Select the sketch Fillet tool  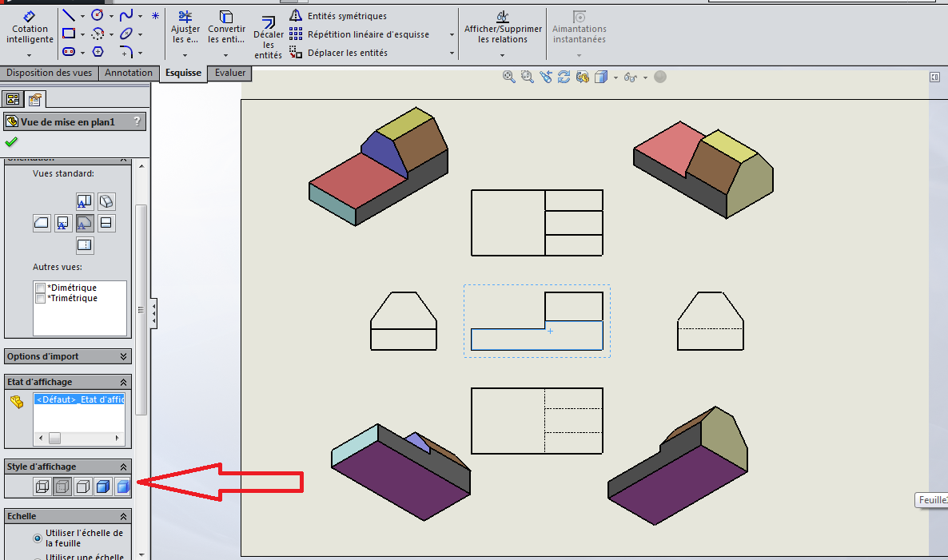click(125, 52)
